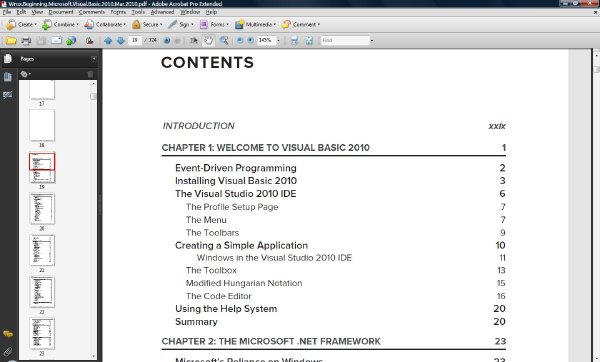Select page 19 thumbnail

pyautogui.click(x=42, y=167)
